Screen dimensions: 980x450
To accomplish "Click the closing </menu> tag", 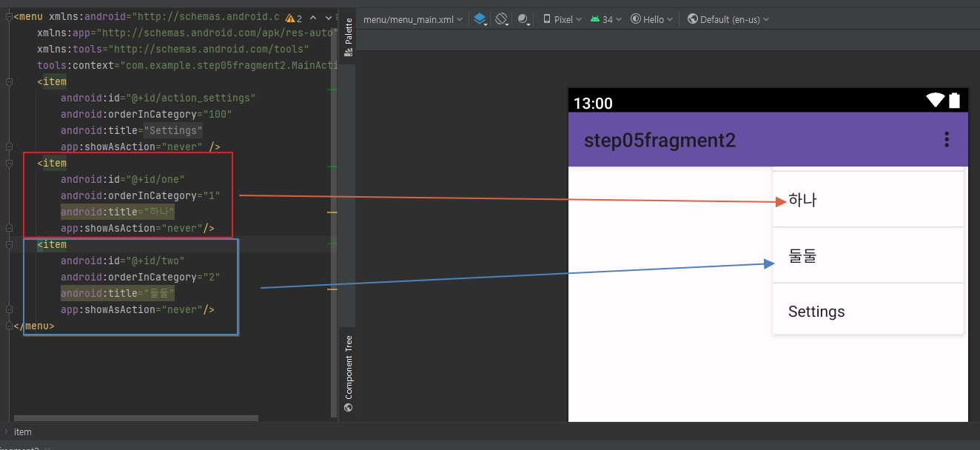I will [x=34, y=326].
